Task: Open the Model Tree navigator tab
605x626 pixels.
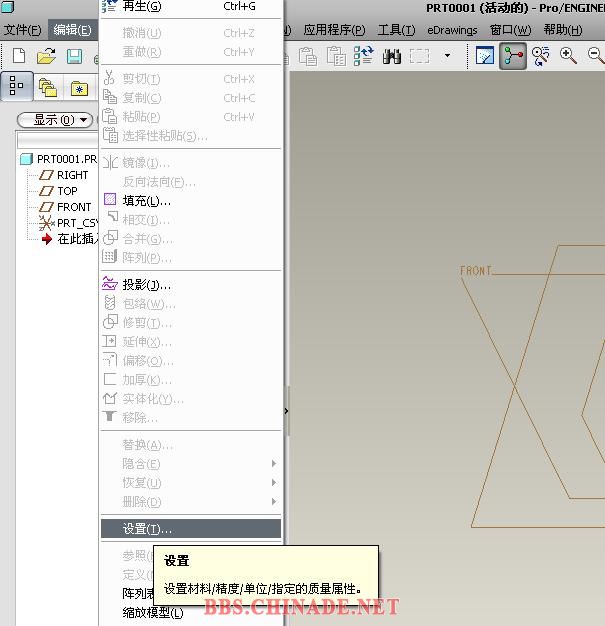Action: 17,88
